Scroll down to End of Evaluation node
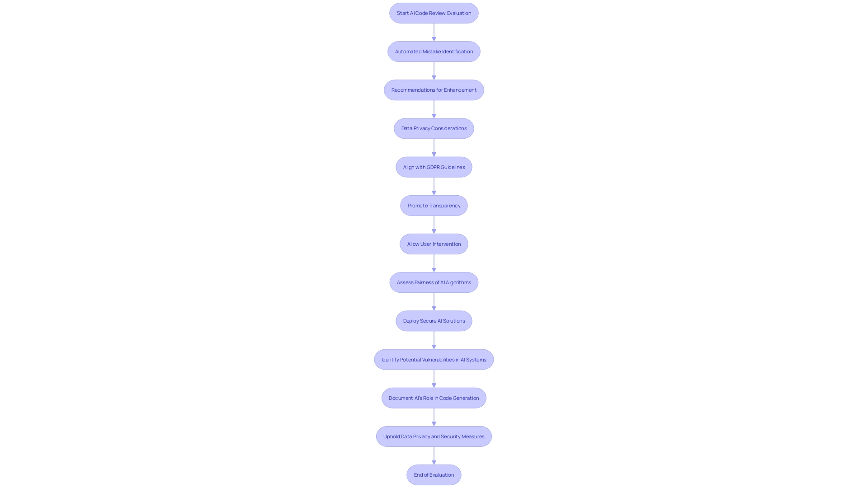This screenshot has width=868, height=488. [434, 474]
